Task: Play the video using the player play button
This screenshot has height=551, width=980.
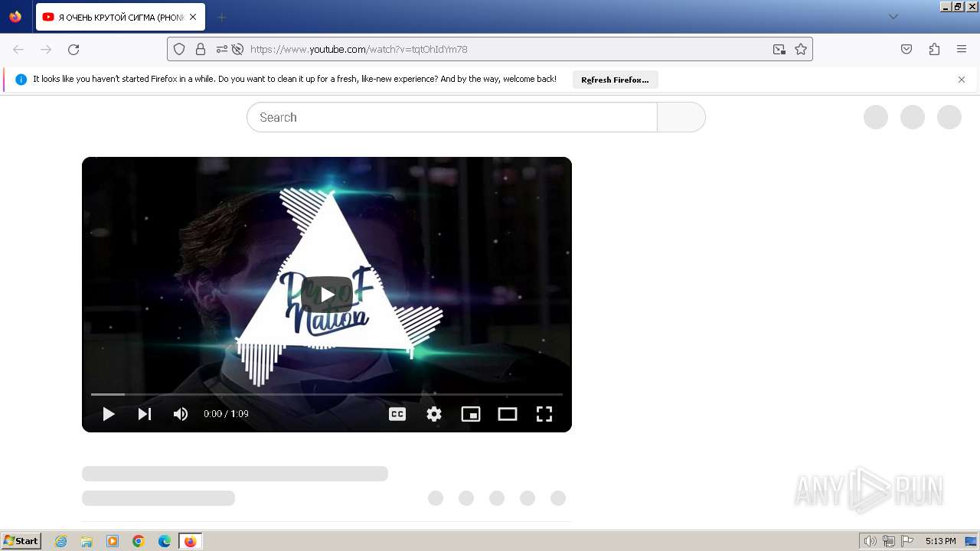Action: click(109, 414)
